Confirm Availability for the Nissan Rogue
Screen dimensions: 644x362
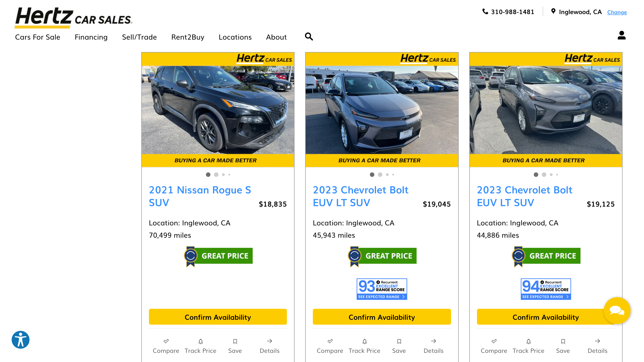pos(218,317)
